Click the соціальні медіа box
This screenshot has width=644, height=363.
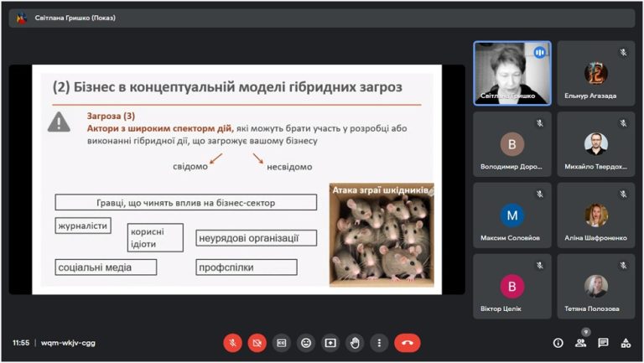coord(106,267)
